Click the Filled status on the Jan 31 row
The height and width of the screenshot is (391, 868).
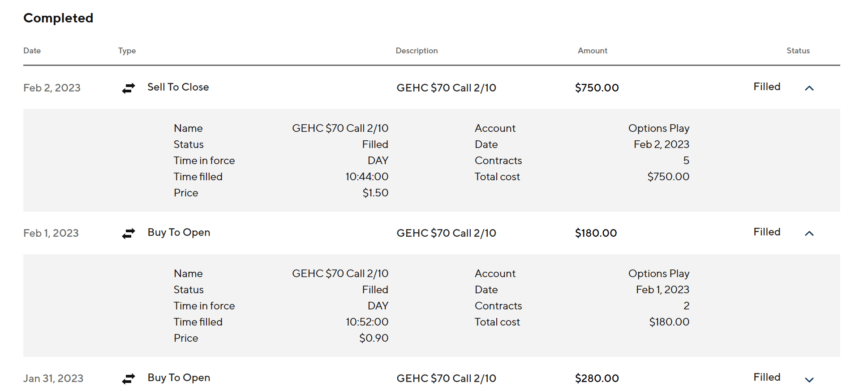(766, 377)
